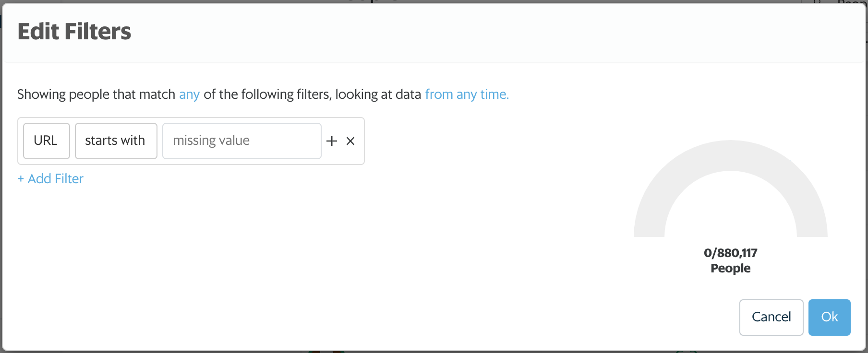
Task: Click the 'People' label under the gauge
Action: point(731,268)
